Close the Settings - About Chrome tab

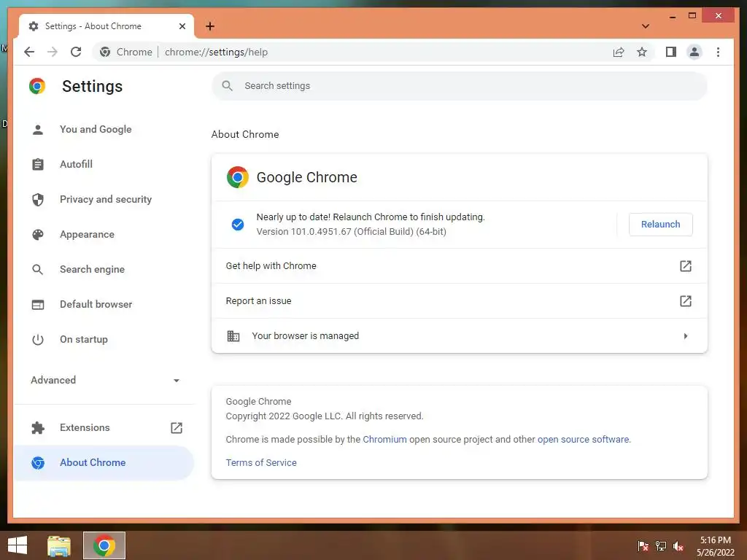[182, 26]
